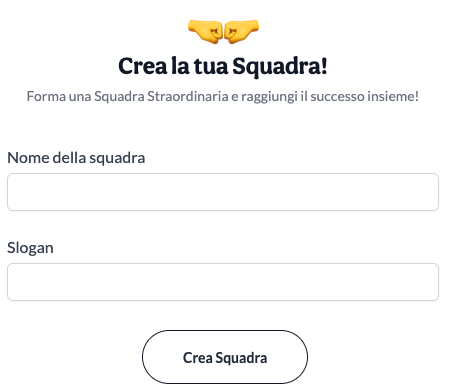This screenshot has width=454, height=390.
Task: Click the right fist emoji
Action: 242,32
